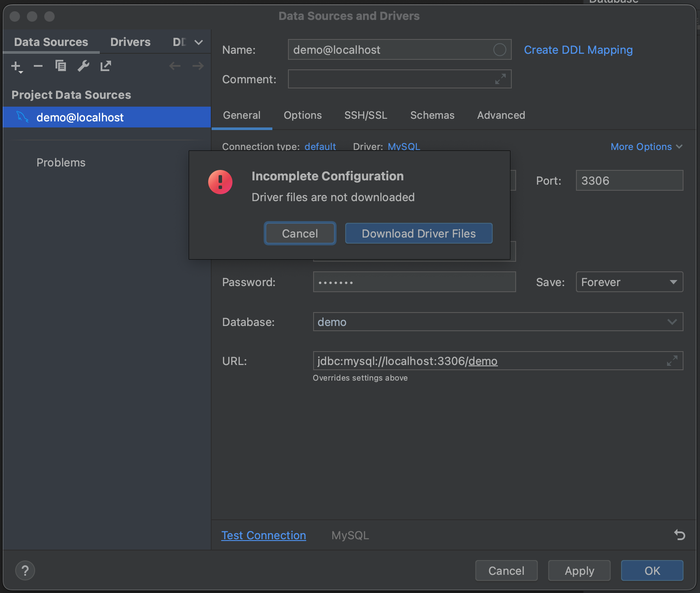Click the MySQL dolphin icon beside demo@localhost

23,117
